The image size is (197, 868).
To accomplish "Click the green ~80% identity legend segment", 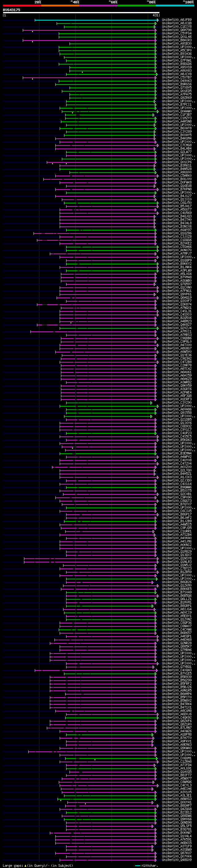I will [137, 6].
